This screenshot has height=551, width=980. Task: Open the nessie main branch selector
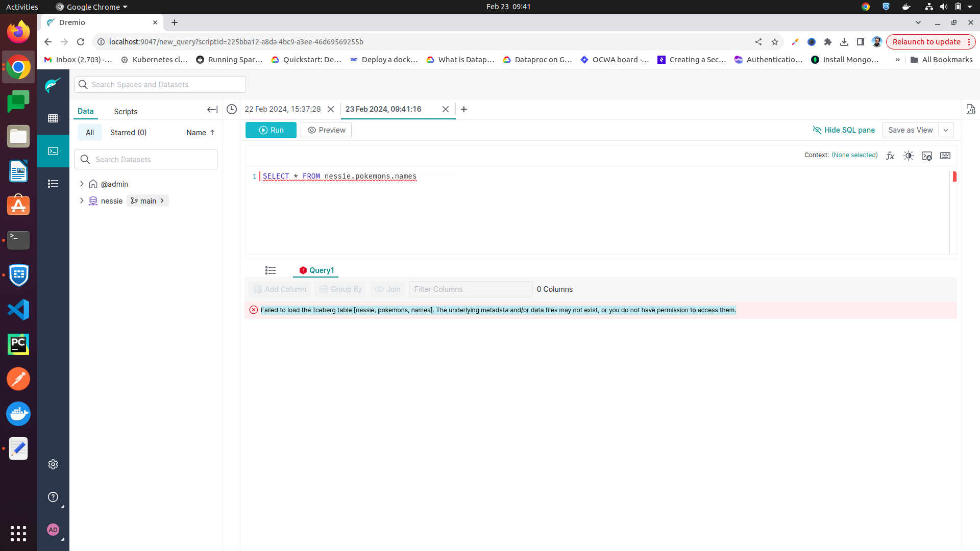tap(148, 201)
